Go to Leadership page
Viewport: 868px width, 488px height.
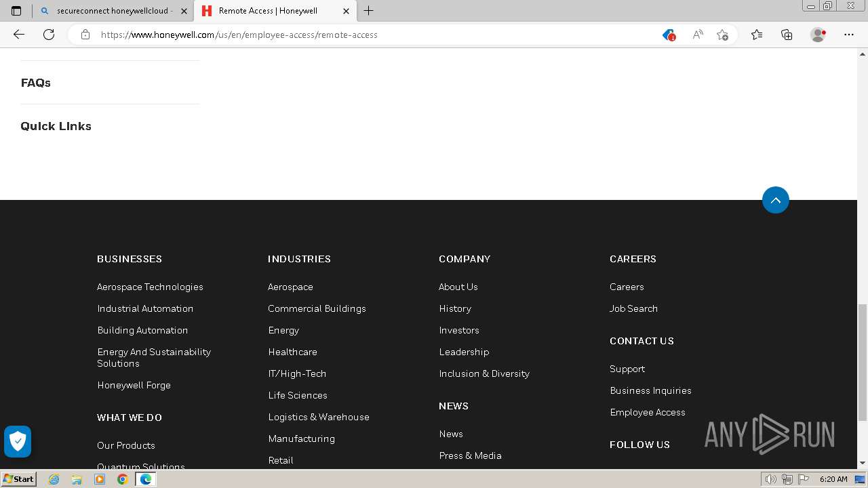click(x=464, y=352)
